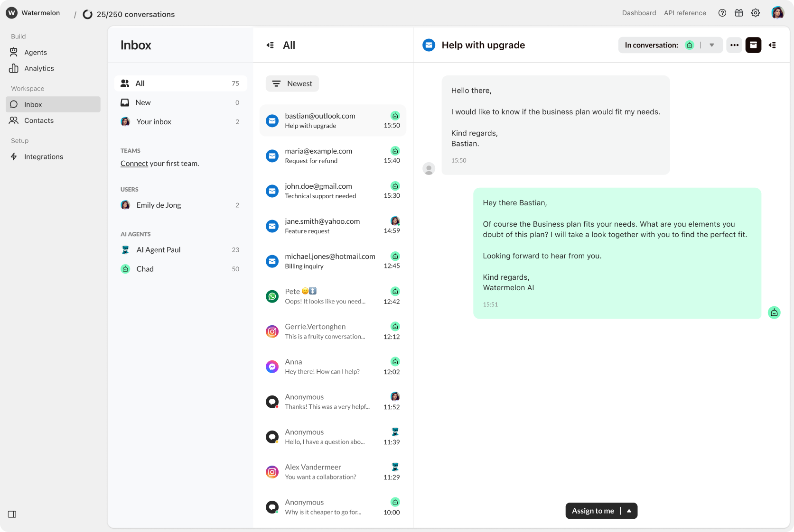Click the archive conversation icon
The image size is (794, 532).
(x=753, y=45)
